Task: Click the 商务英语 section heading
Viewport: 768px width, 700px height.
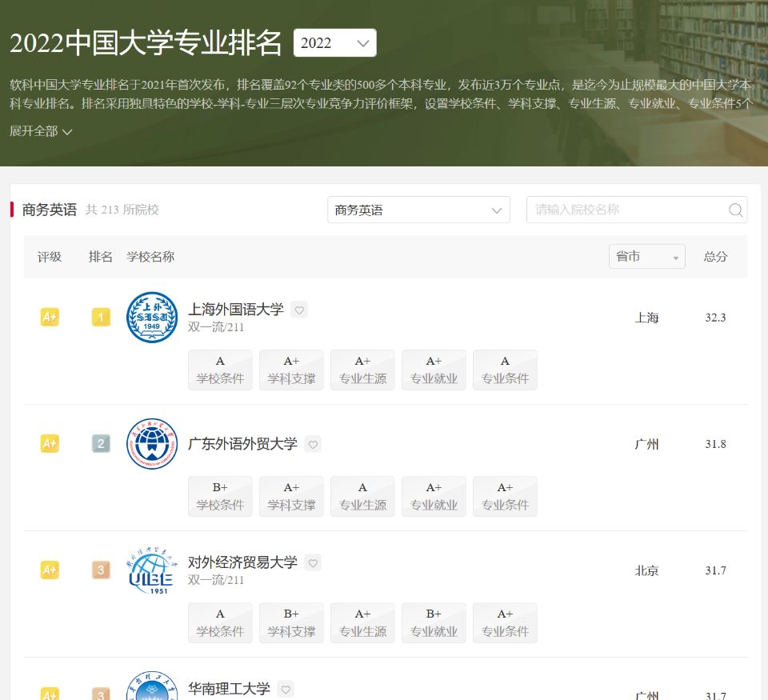Action: coord(50,210)
